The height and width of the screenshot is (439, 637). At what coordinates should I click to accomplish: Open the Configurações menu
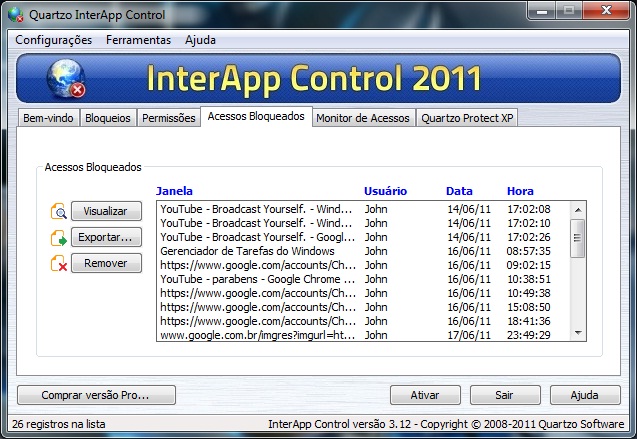(x=54, y=40)
